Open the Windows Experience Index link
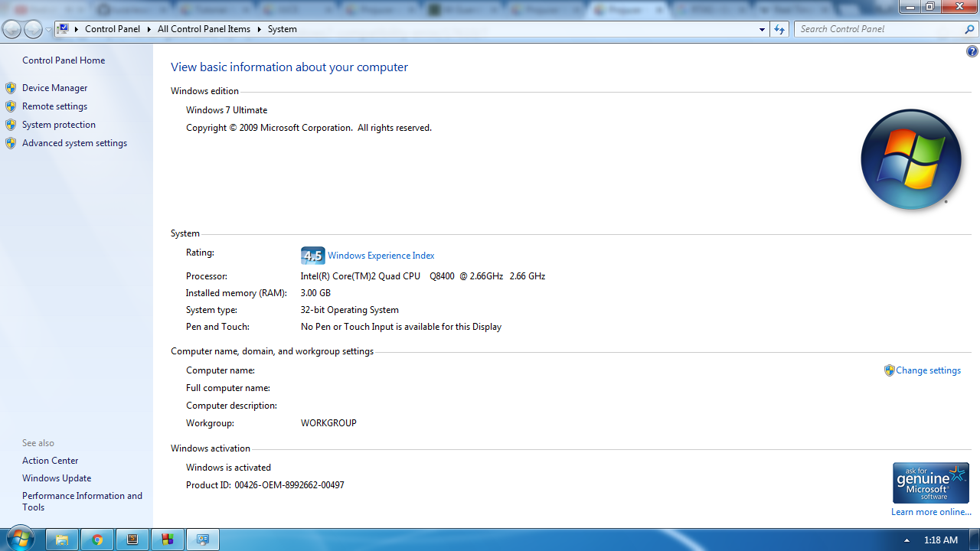The height and width of the screenshot is (551, 980). (381, 256)
